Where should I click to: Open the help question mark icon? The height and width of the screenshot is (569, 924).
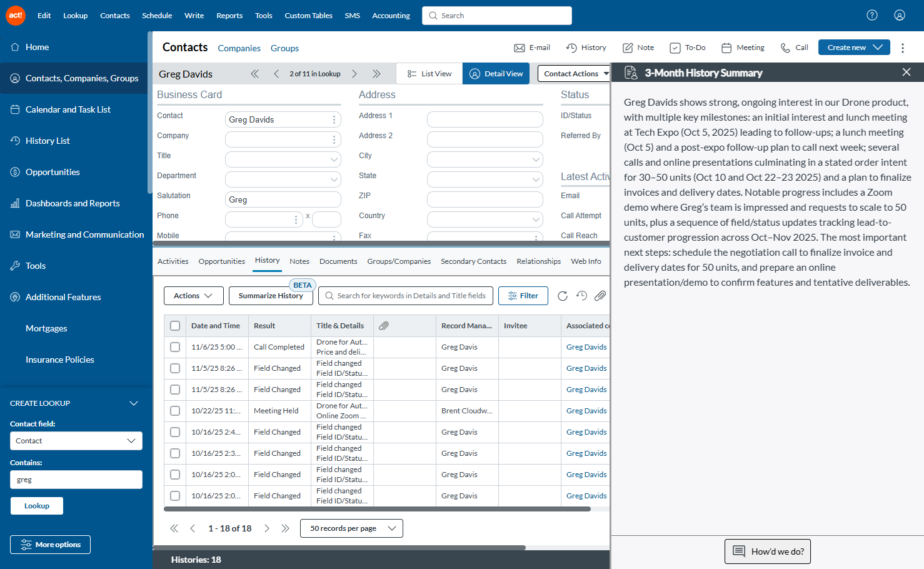[872, 16]
